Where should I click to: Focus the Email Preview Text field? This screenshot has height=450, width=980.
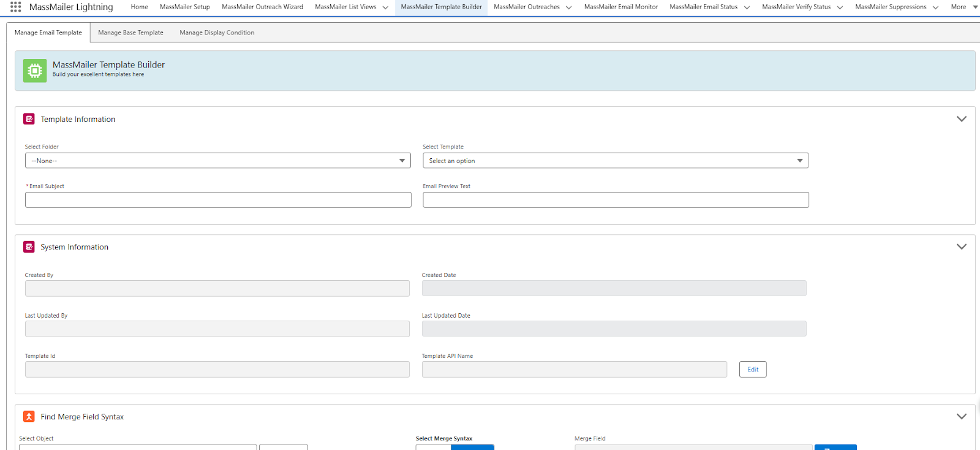click(615, 200)
